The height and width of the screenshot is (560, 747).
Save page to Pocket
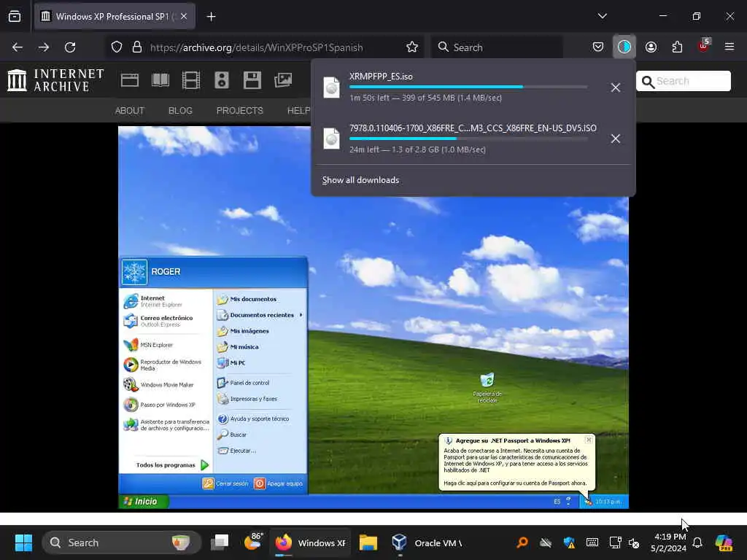tap(598, 47)
